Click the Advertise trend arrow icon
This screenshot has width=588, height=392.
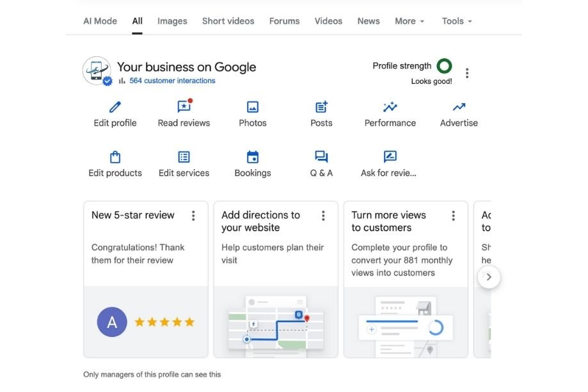[x=459, y=107]
